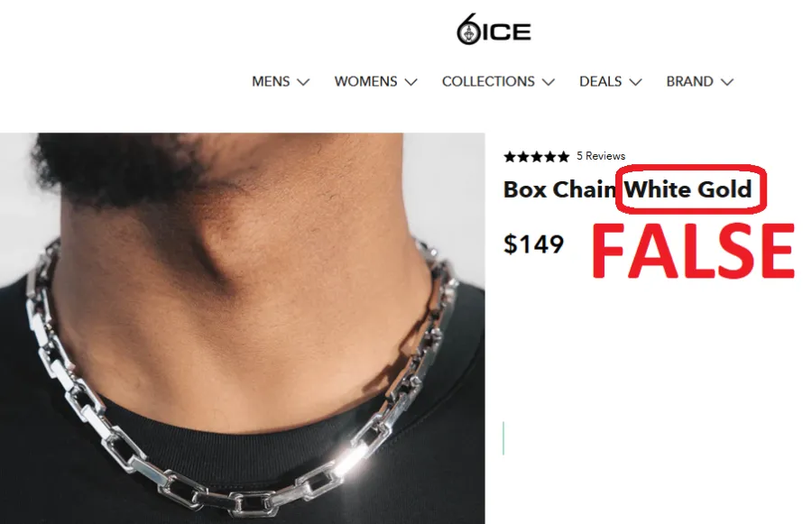This screenshot has height=524, width=812.
Task: Click the last star in the rating
Action: coord(563,156)
